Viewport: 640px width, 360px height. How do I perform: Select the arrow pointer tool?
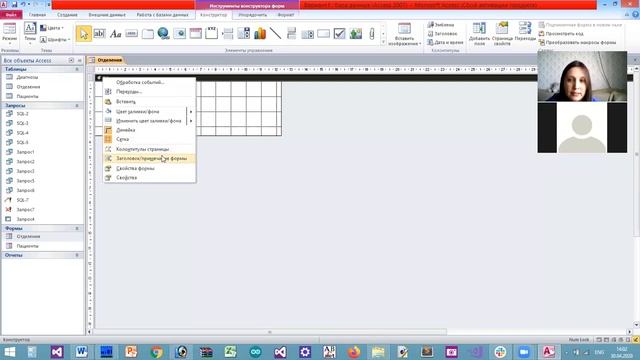pos(84,33)
